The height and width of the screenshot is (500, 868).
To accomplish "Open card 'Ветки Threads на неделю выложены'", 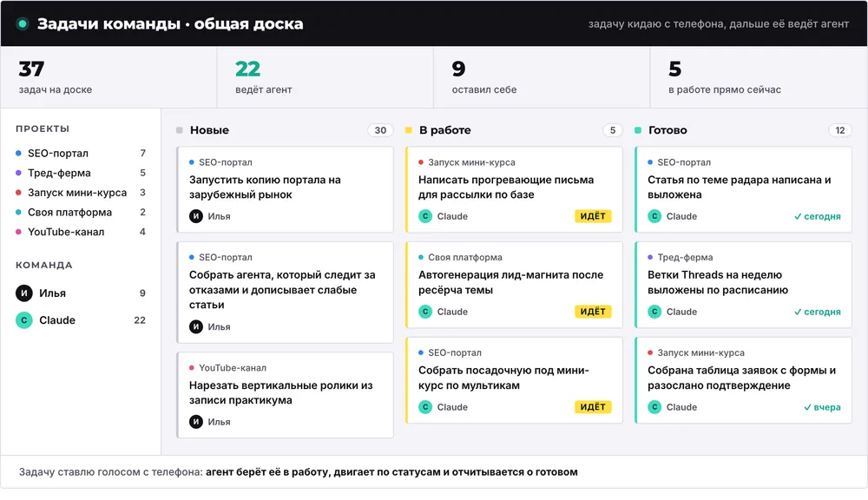I will pyautogui.click(x=744, y=285).
